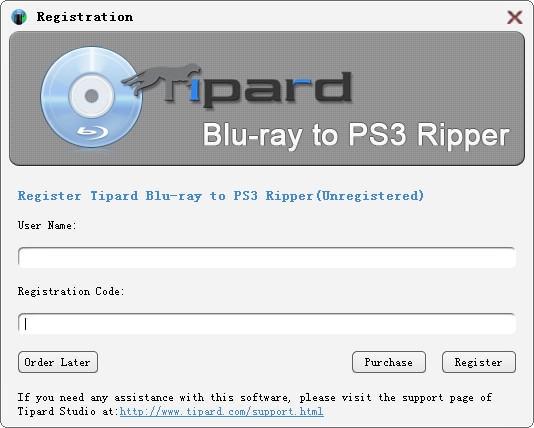Click the blue letter 'i' in Tipard
The height and width of the screenshot is (428, 534).
(x=194, y=92)
